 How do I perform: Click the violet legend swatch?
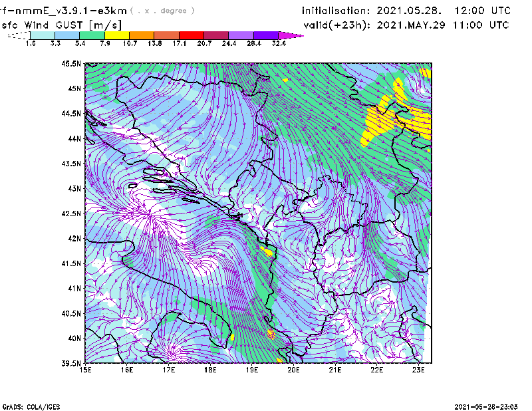coord(265,35)
